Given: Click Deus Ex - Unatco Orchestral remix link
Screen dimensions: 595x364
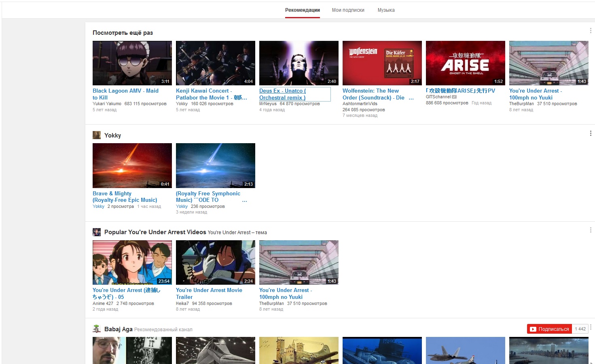Looking at the screenshot, I should [x=282, y=94].
